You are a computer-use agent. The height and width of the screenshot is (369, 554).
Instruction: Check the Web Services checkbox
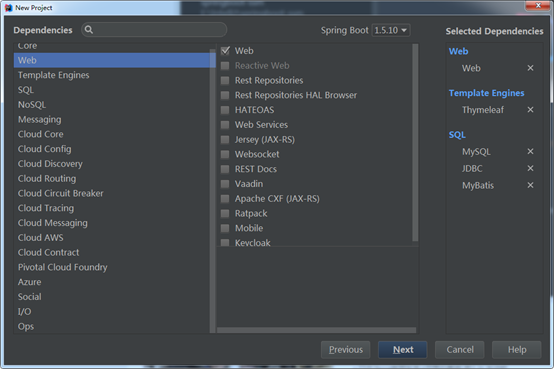tap(225, 125)
